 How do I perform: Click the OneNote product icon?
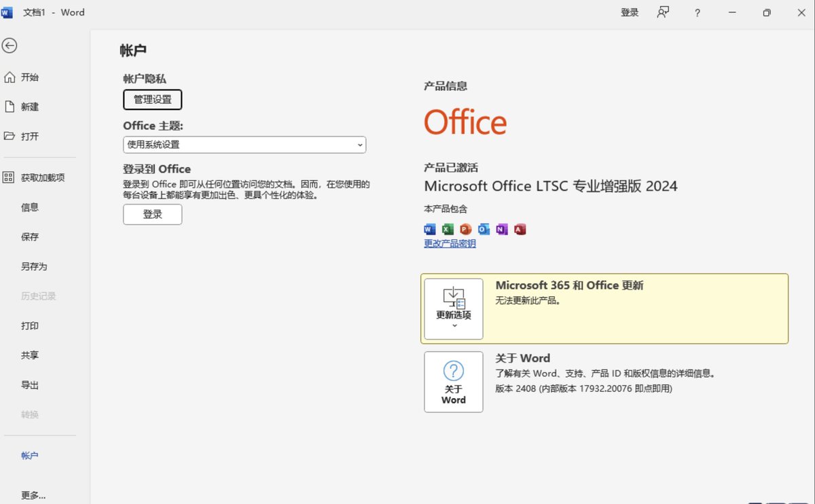(502, 230)
